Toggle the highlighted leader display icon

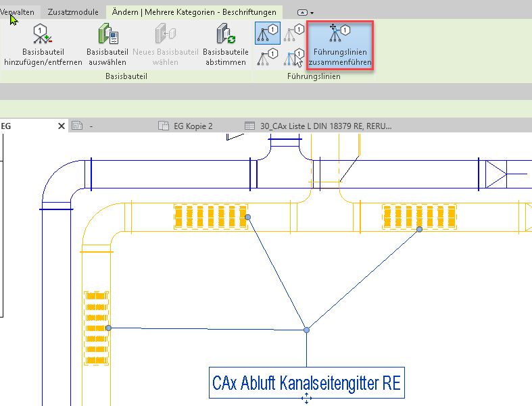(267, 32)
